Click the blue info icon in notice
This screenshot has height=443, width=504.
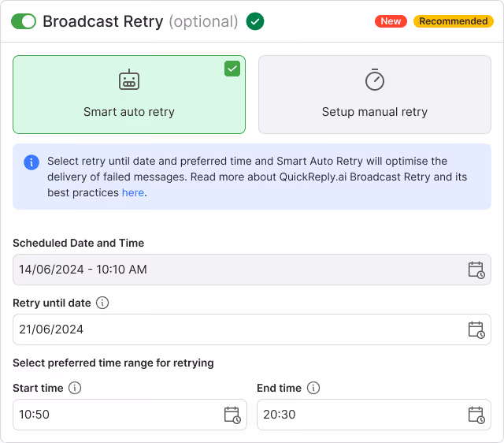pyautogui.click(x=31, y=162)
